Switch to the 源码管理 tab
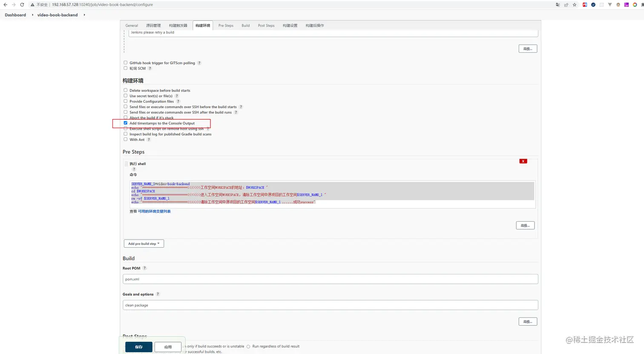The width and height of the screenshot is (644, 354). pyautogui.click(x=153, y=26)
